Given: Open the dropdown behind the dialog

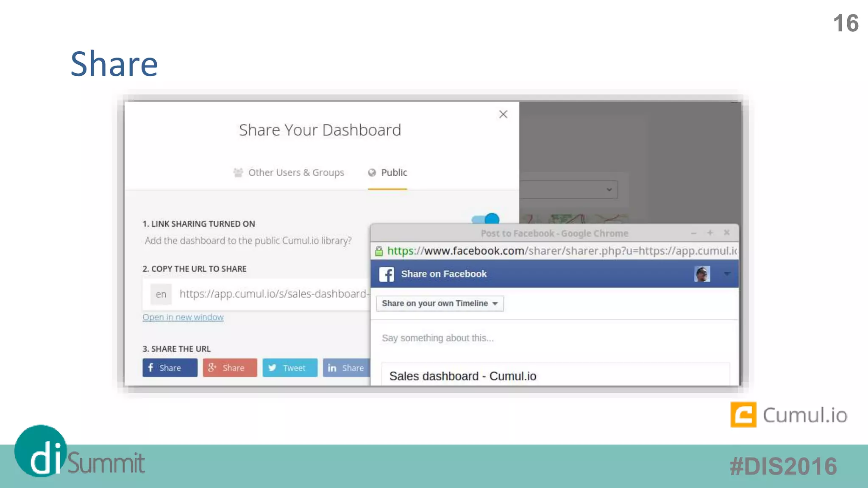Looking at the screenshot, I should click(x=609, y=189).
